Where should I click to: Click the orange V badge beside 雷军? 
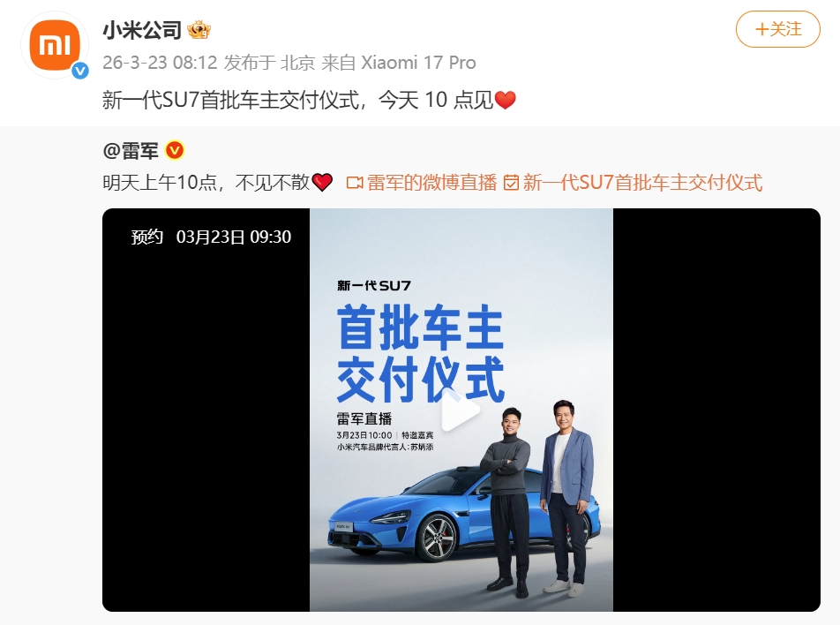(175, 151)
